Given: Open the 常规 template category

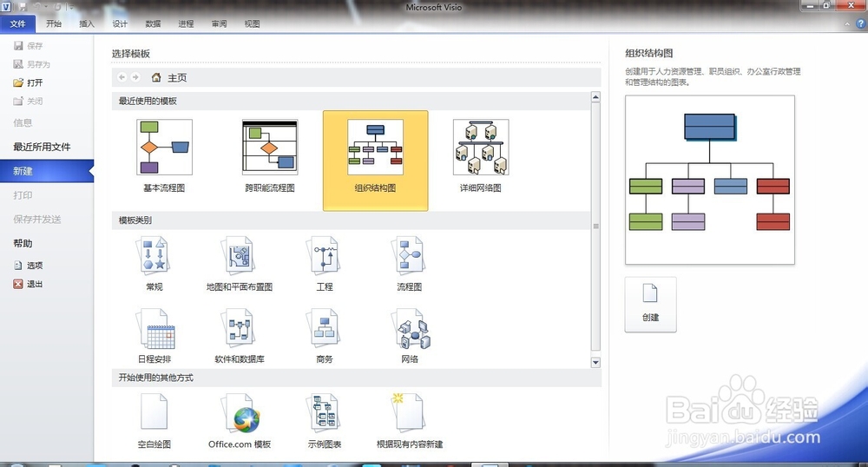Looking at the screenshot, I should click(x=154, y=264).
